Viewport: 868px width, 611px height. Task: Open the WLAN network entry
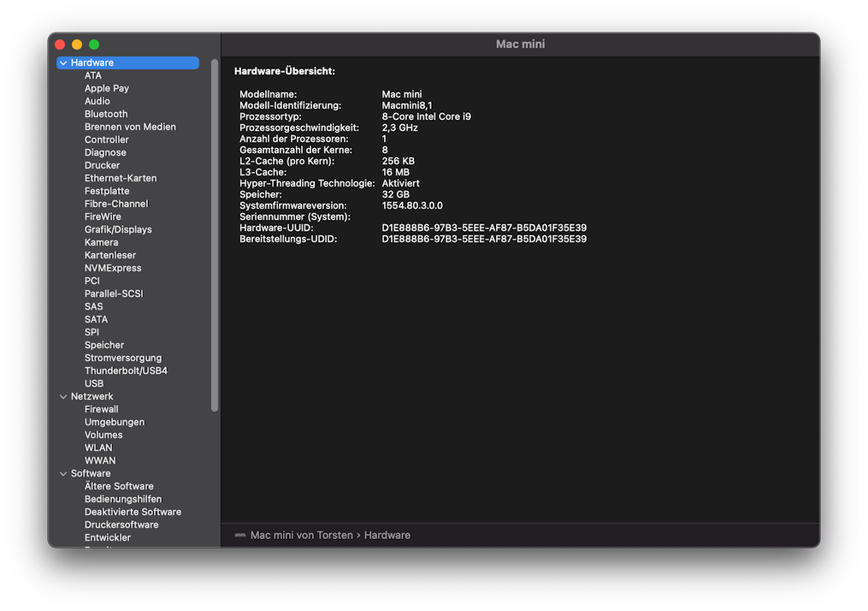pos(98,448)
